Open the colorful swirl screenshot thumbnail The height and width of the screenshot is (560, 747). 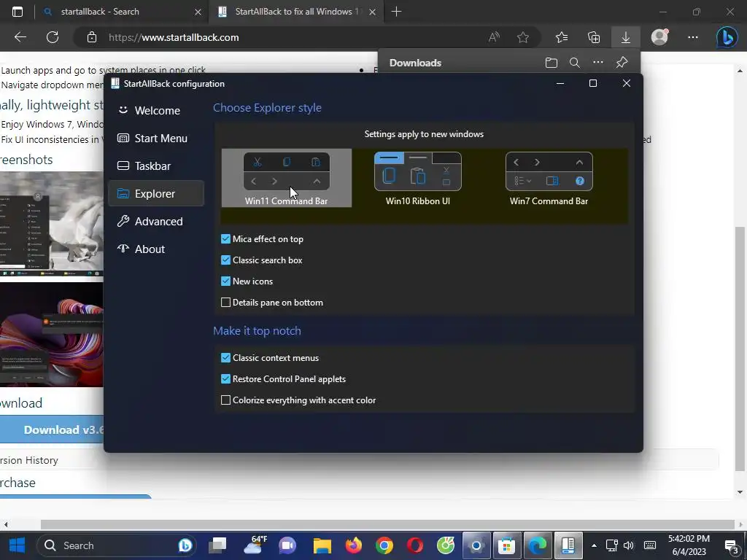(x=52, y=335)
